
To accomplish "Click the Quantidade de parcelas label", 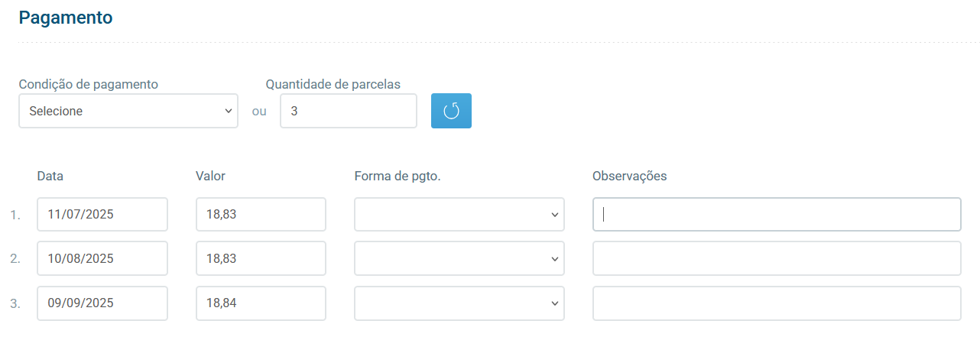I will click(x=333, y=84).
